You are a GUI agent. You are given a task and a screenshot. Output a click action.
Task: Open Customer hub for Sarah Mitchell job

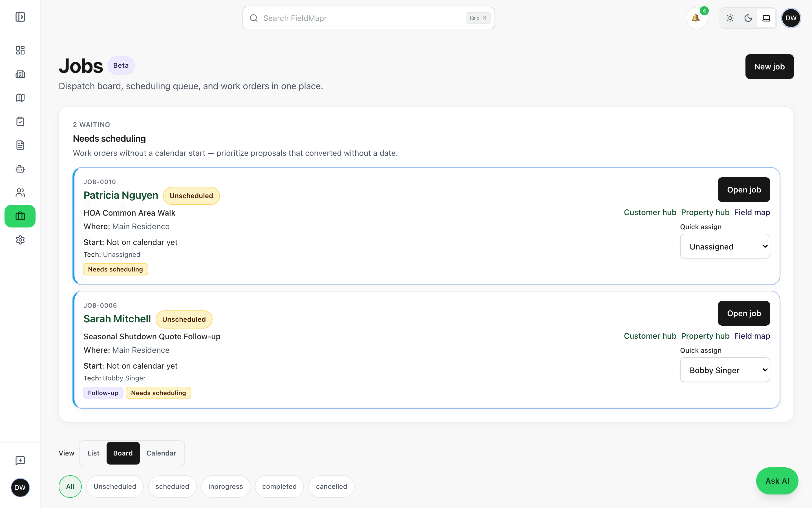pos(650,336)
